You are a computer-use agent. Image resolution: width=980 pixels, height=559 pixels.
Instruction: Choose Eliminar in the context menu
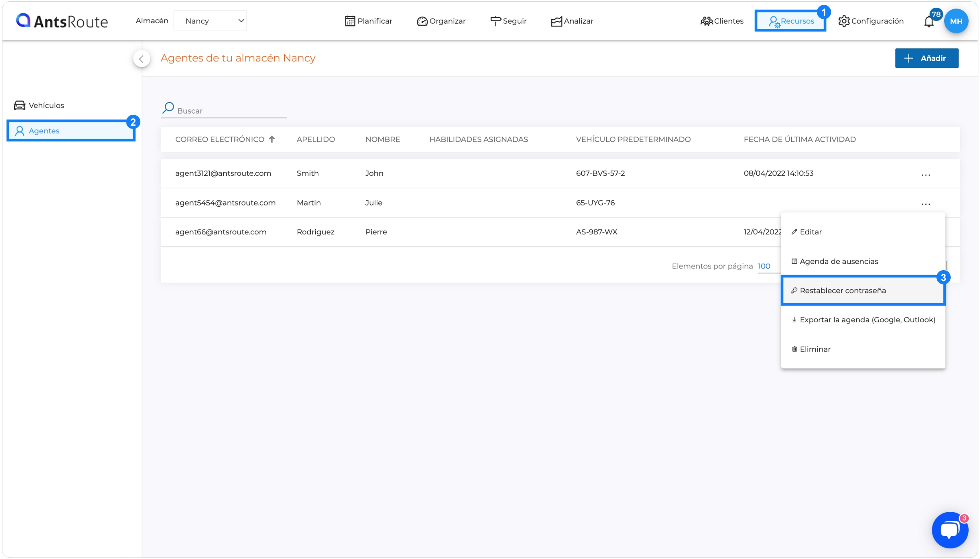(862, 349)
